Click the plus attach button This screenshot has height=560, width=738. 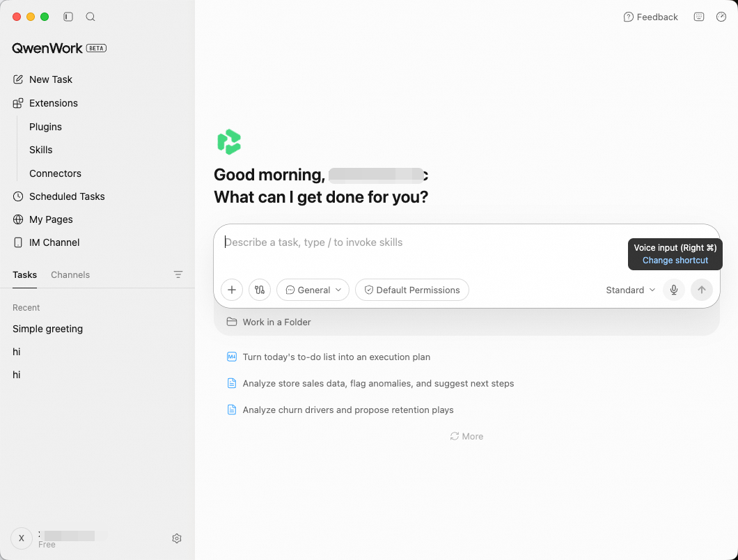coord(232,290)
